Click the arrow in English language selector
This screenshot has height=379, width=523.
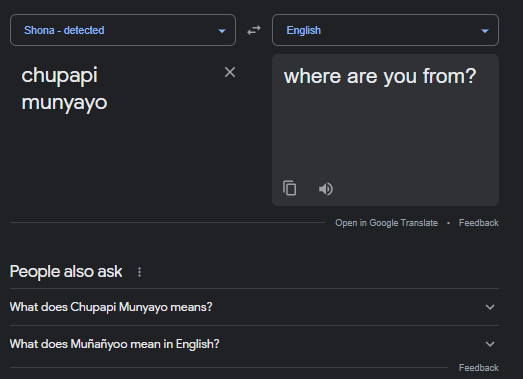485,31
